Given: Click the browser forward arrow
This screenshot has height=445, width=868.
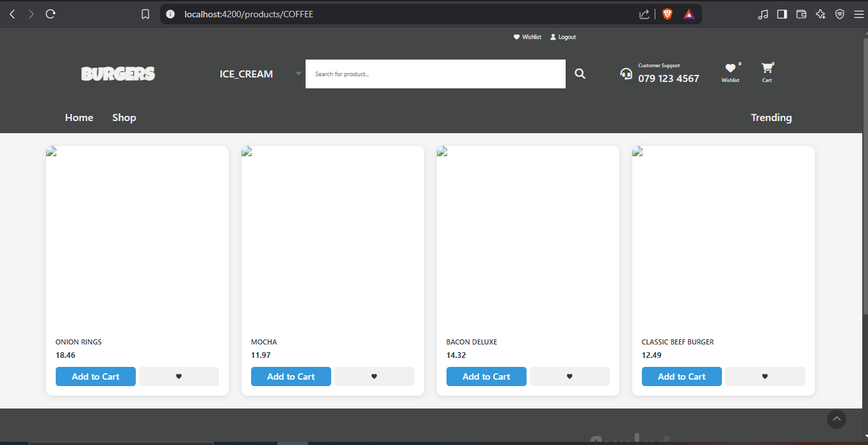Looking at the screenshot, I should 31,14.
